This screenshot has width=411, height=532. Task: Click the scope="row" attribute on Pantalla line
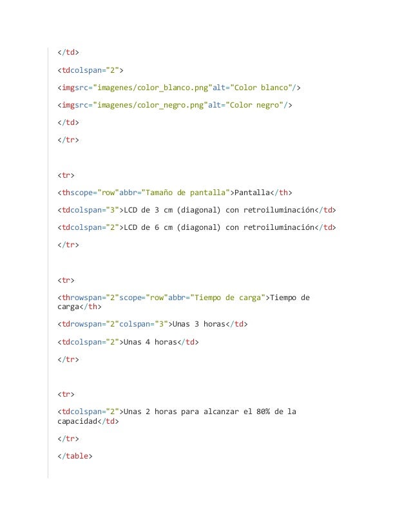click(x=93, y=193)
